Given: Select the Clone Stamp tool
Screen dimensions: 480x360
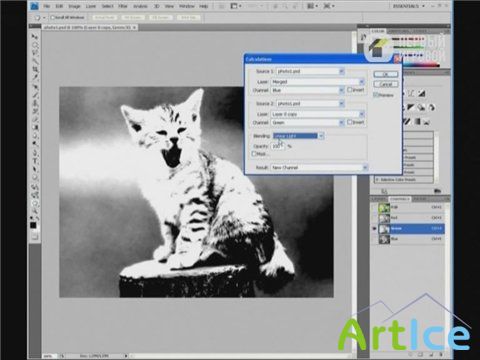Looking at the screenshot, I should pos(35,103).
